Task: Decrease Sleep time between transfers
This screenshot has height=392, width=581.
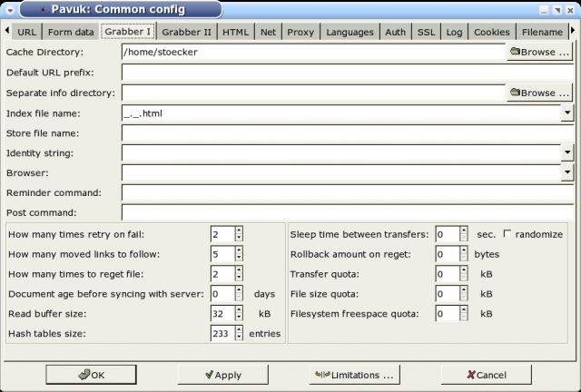Action: point(464,239)
